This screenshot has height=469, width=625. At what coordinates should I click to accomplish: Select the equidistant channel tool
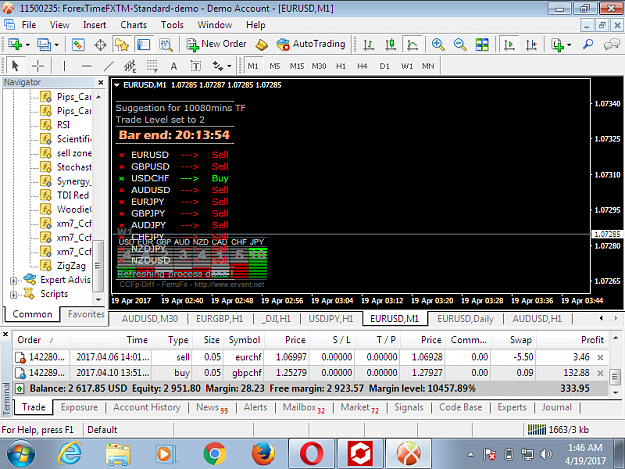click(x=130, y=66)
